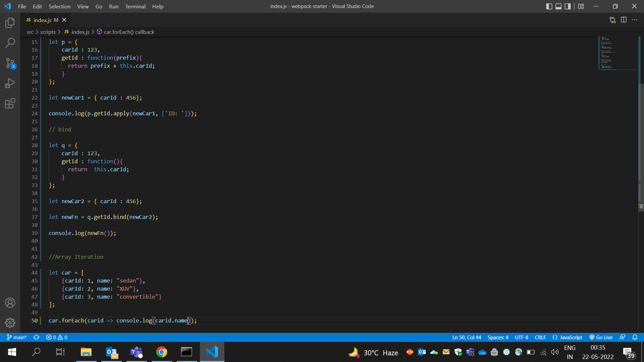Screen dimensions: 644x362
Task: Start the server with Go Live
Action: tap(601, 337)
